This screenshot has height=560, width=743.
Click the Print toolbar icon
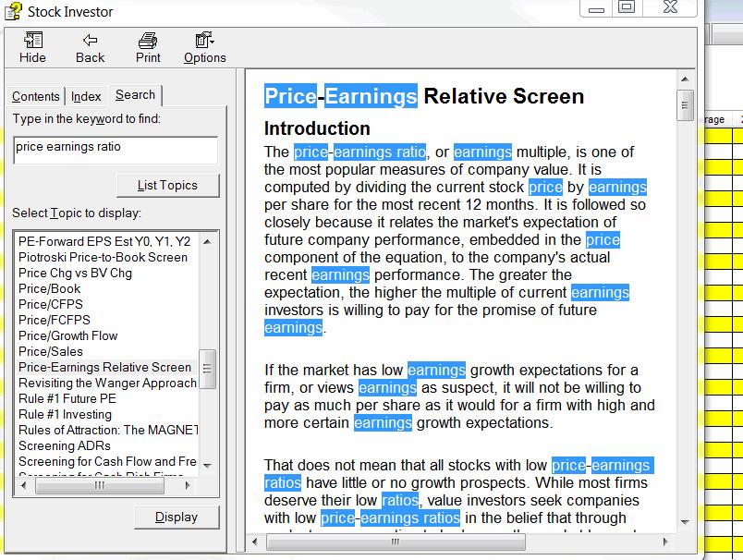(x=148, y=41)
